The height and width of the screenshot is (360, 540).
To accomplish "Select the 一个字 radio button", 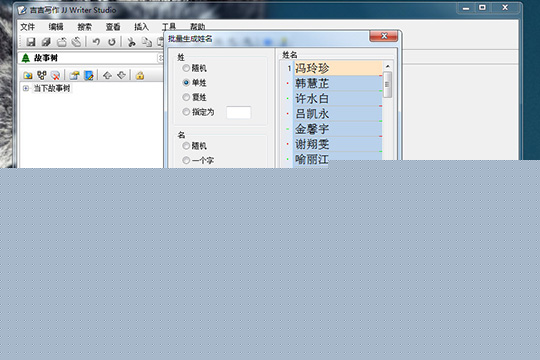I will coord(186,160).
